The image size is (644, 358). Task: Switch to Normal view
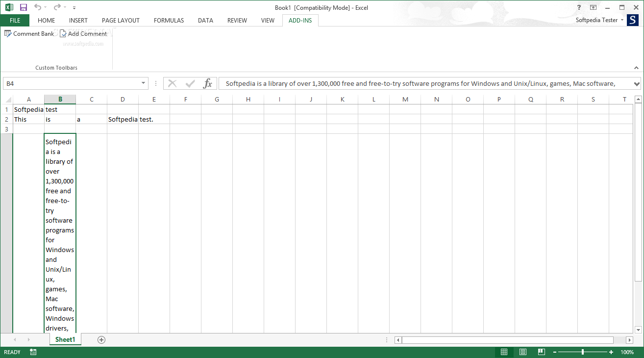(504, 352)
